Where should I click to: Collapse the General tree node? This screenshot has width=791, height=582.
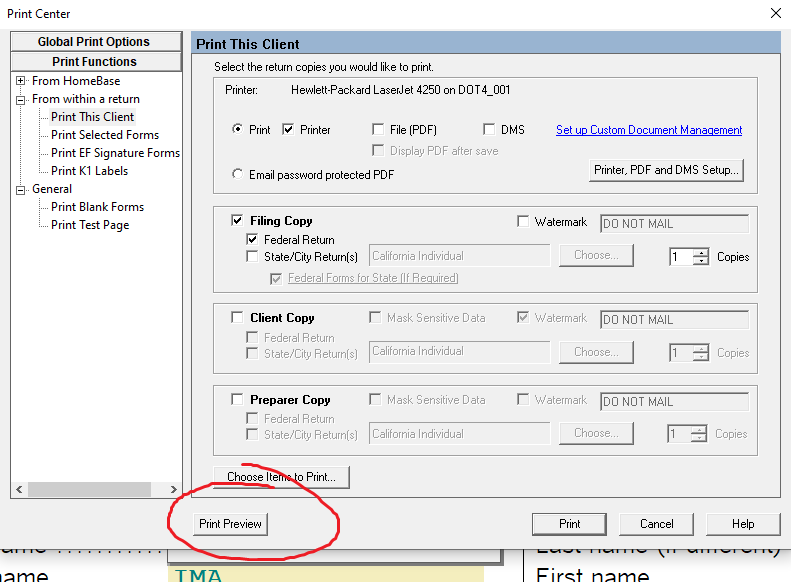tap(20, 189)
